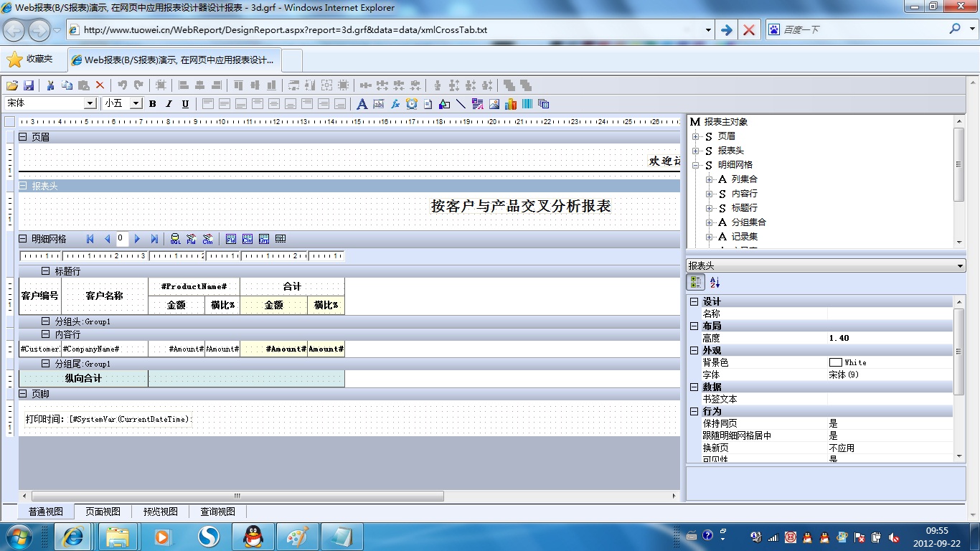
Task: Open the 报表头 object selector dropdown
Action: 961,266
